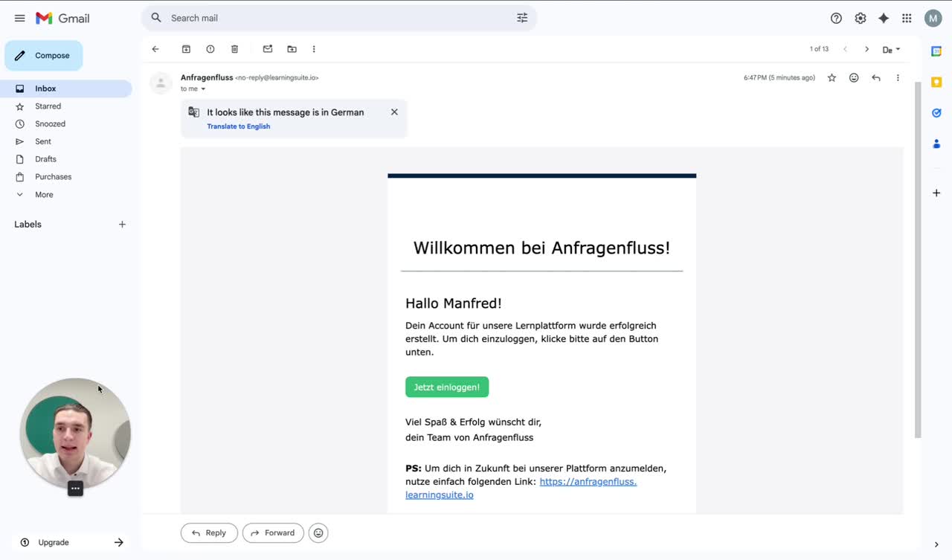Image resolution: width=952 pixels, height=560 pixels.
Task: Click the 6:47 PM timestamp
Action: pos(779,78)
